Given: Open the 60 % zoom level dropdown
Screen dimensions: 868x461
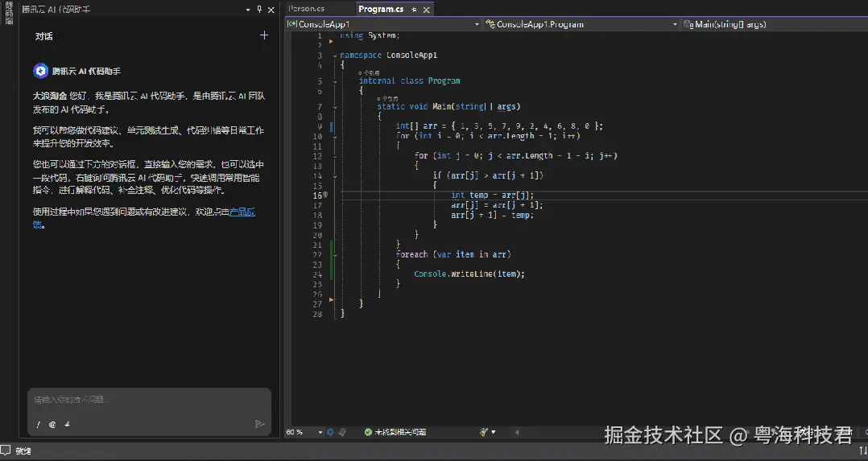Looking at the screenshot, I should [x=320, y=432].
